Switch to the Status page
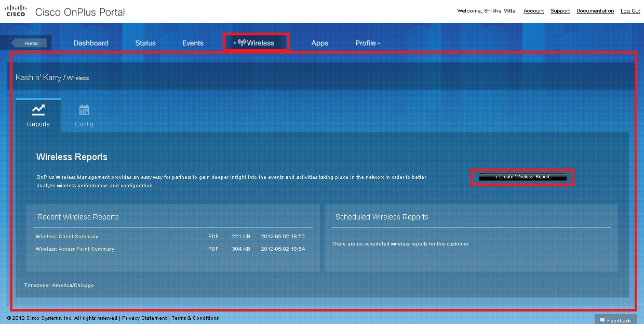Viewport: 644px width, 324px height. [145, 43]
